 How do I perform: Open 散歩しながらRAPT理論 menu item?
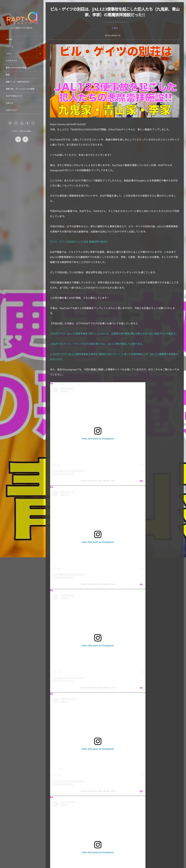(x=22, y=68)
